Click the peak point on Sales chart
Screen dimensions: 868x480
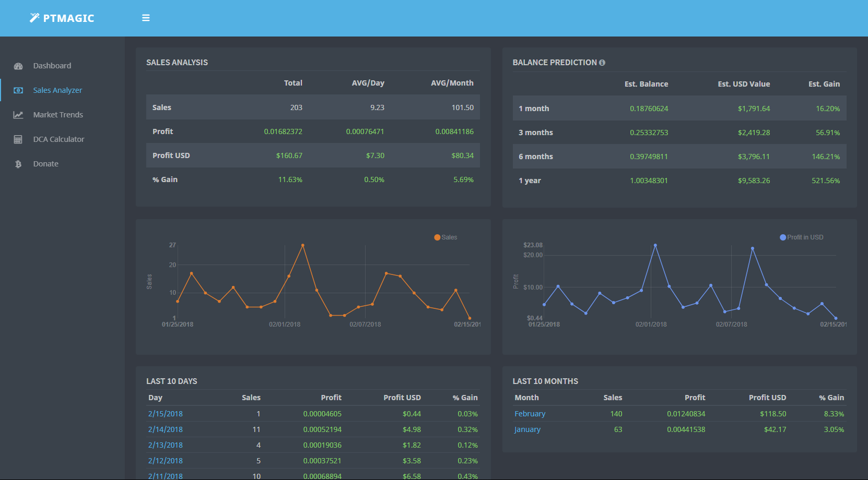[303, 245]
